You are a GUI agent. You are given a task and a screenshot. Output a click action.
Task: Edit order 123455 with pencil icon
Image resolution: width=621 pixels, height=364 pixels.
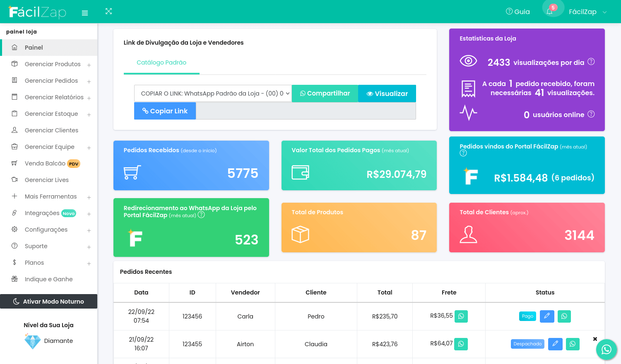[555, 344]
